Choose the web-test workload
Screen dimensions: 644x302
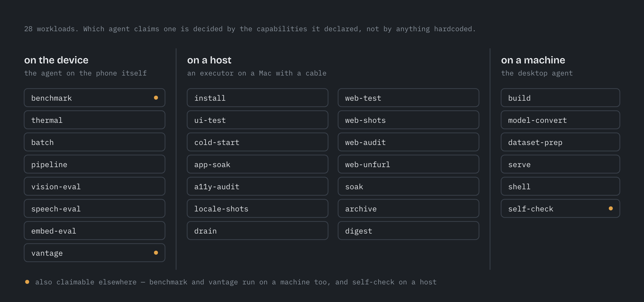pyautogui.click(x=409, y=98)
